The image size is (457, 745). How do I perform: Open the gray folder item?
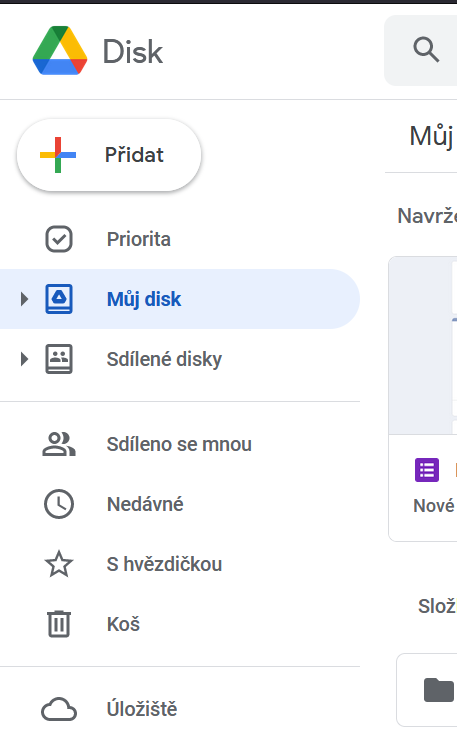pyautogui.click(x=427, y=690)
